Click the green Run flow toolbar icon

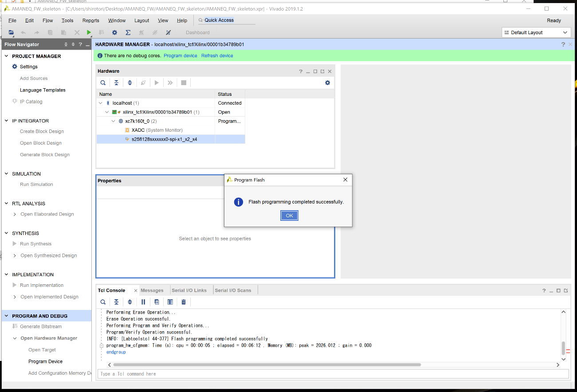89,32
